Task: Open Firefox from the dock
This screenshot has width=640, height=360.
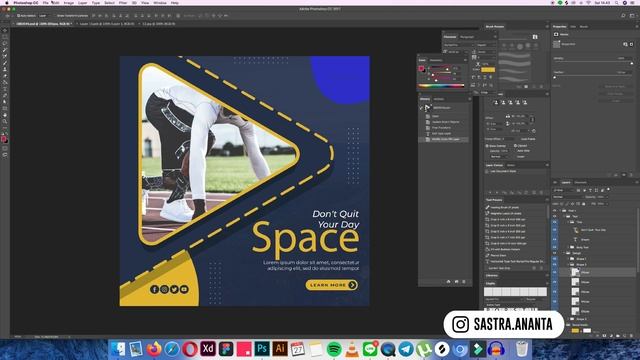Action: [154, 349]
